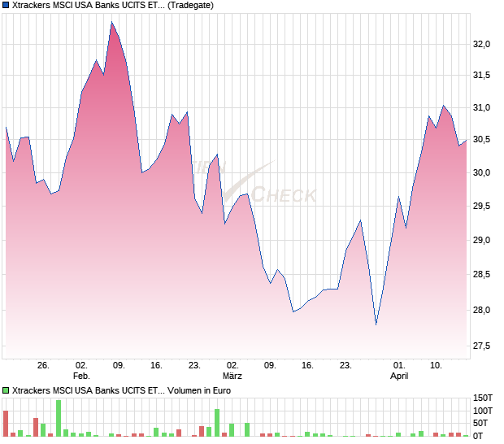The image size is (504, 444).
Task: Click the 'Feb.' month label
Action: point(81,376)
